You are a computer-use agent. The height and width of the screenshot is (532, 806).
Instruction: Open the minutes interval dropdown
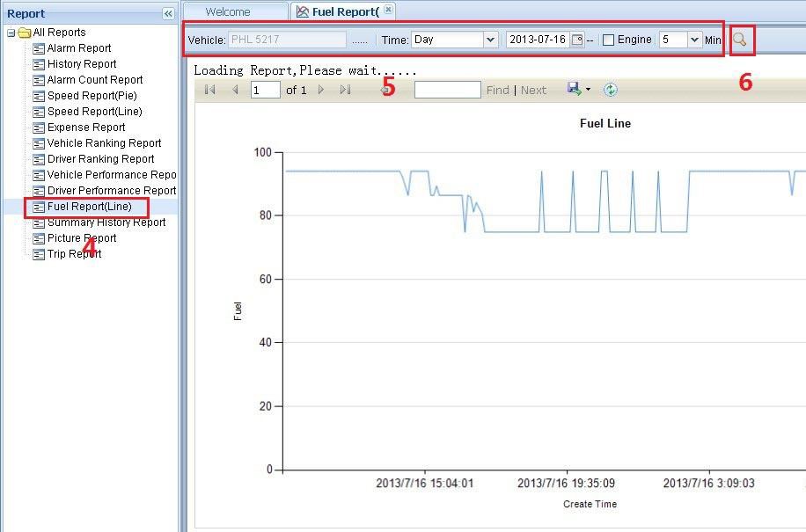pyautogui.click(x=694, y=40)
